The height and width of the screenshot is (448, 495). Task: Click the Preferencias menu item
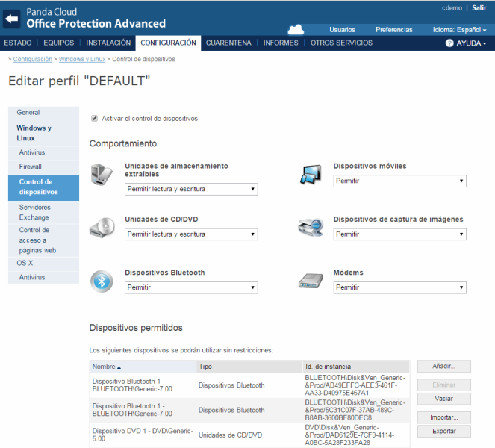tap(394, 30)
